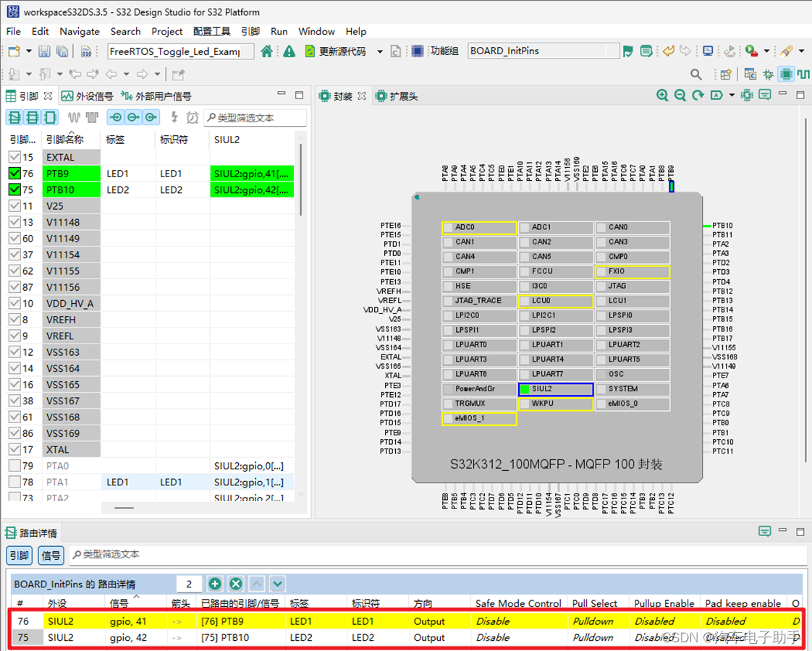Switch to the 扩展头 expansion header tab
Viewport: 812px width, 651px height.
397,96
